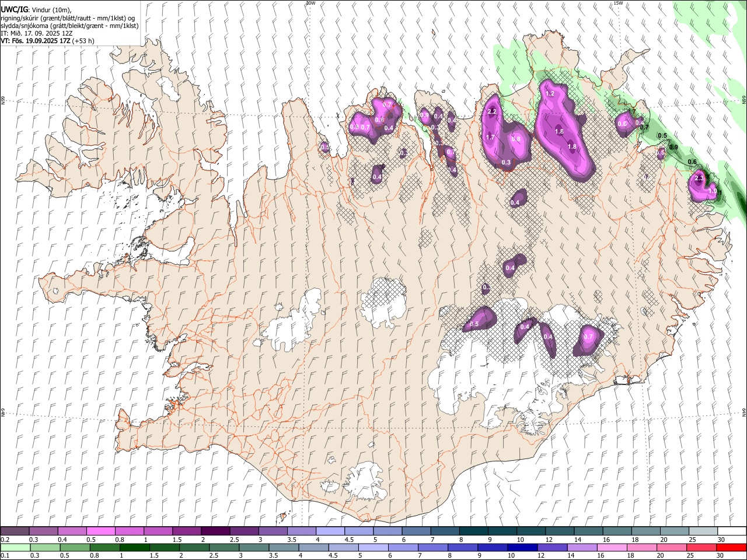Pick the 3 swatch in the upper scale
The width and height of the screenshot is (747, 560).
click(273, 531)
